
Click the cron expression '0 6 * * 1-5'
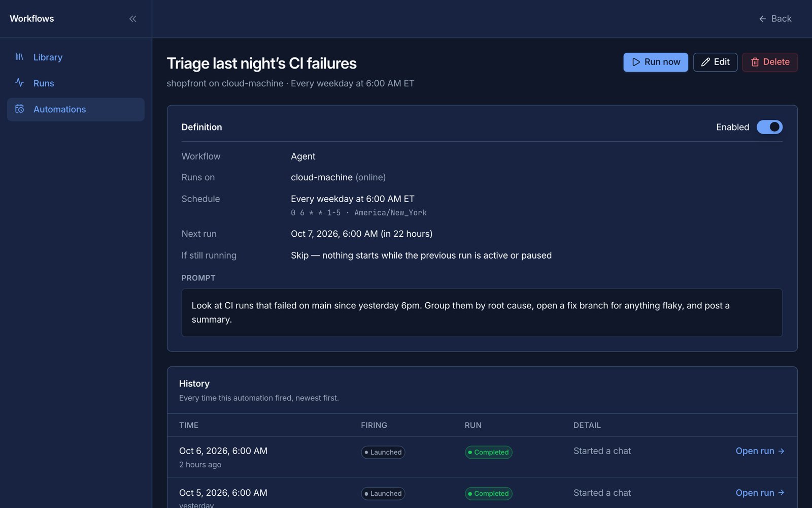click(x=316, y=213)
